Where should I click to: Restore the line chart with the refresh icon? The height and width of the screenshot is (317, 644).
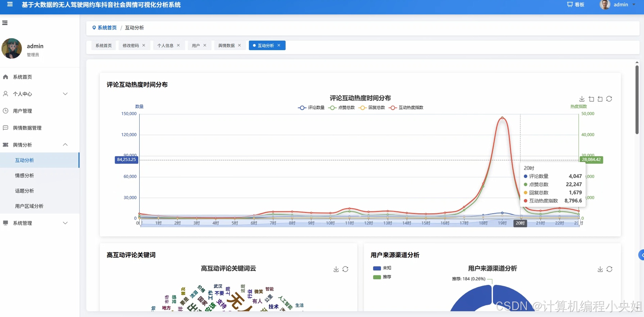(609, 99)
